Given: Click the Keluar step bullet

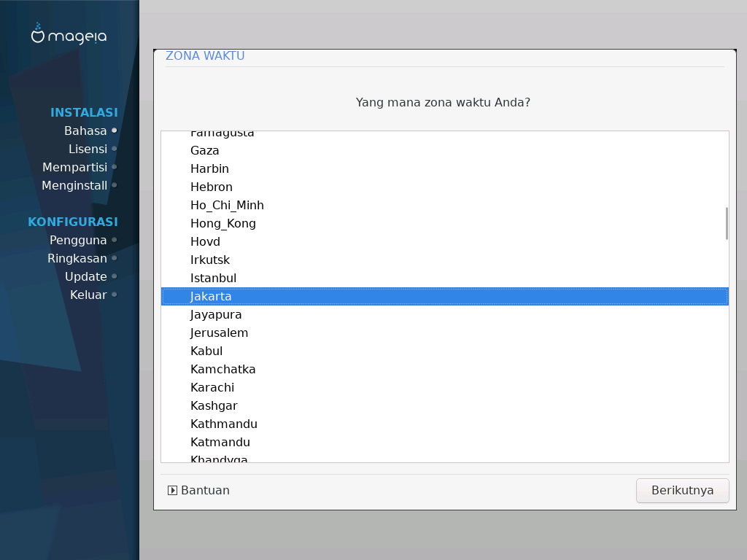Looking at the screenshot, I should click(115, 295).
